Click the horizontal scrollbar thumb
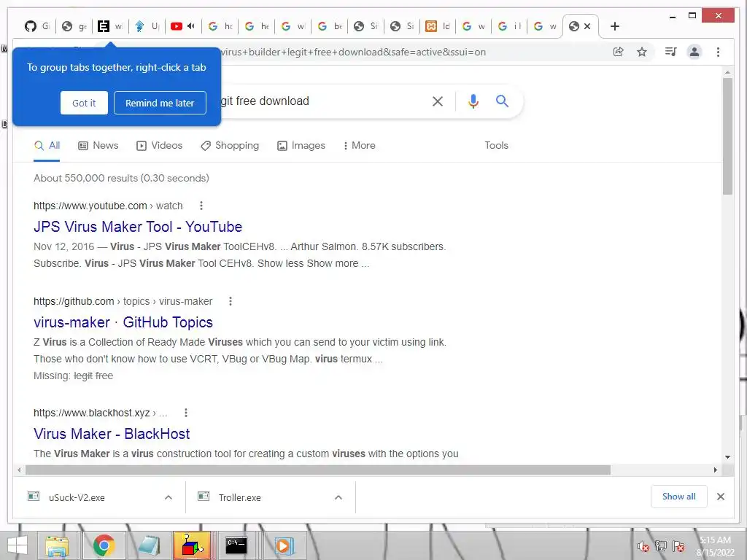This screenshot has height=560, width=747. coord(318,470)
